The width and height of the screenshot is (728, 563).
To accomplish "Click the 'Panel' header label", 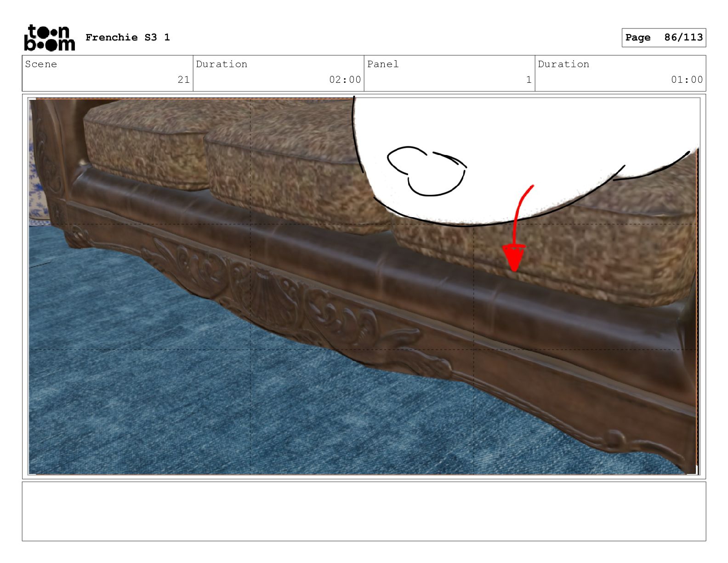I will [383, 64].
